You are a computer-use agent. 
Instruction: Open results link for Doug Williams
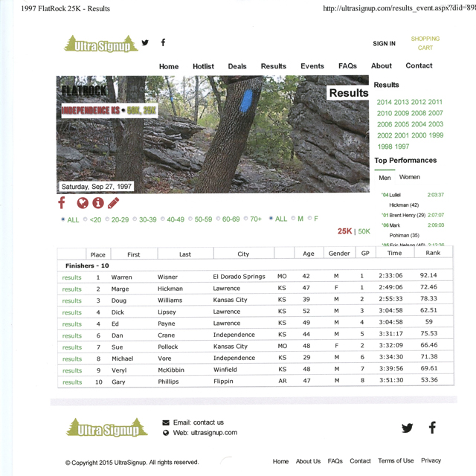pyautogui.click(x=71, y=300)
